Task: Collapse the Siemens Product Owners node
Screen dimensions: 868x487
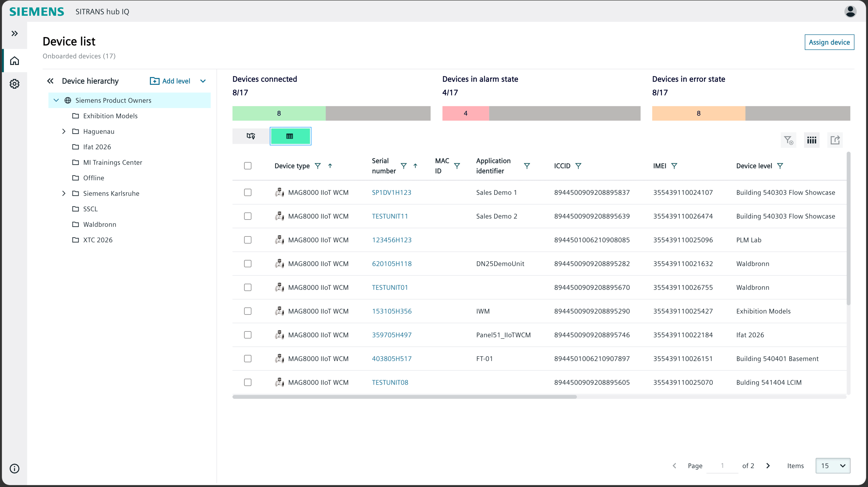Action: [x=56, y=100]
